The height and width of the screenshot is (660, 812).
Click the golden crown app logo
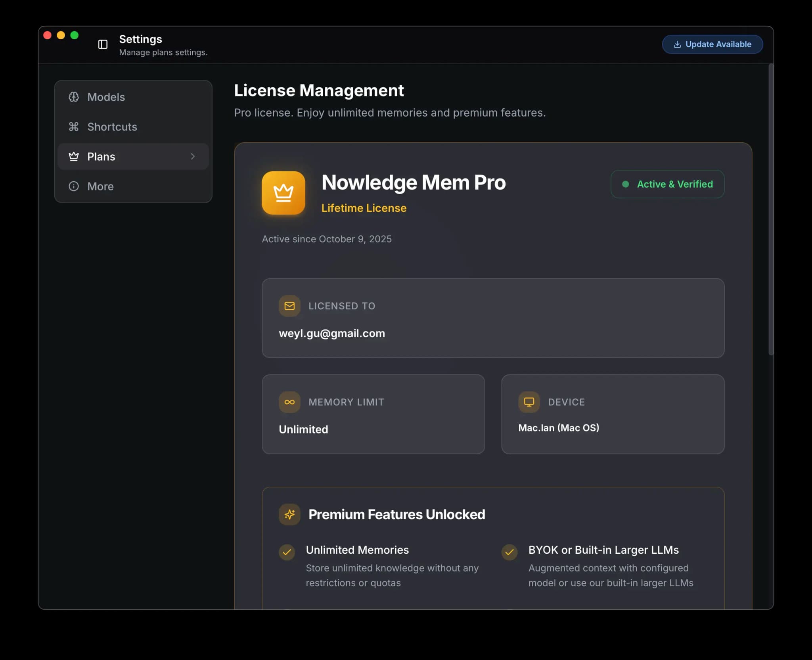tap(283, 193)
